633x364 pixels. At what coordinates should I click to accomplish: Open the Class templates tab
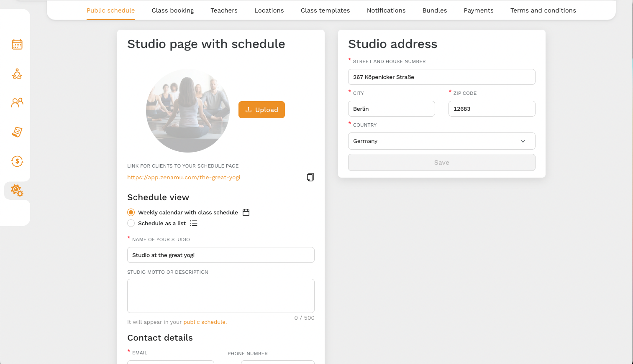coord(325,10)
